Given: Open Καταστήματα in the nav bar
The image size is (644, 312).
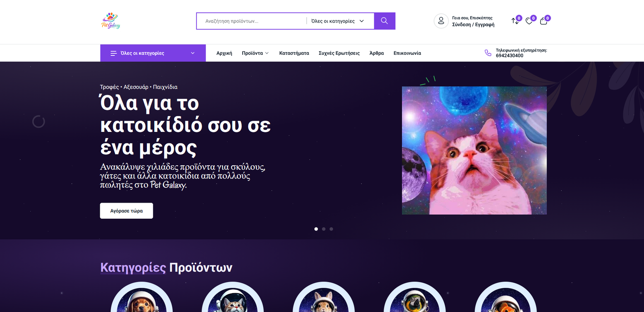Looking at the screenshot, I should click(294, 53).
